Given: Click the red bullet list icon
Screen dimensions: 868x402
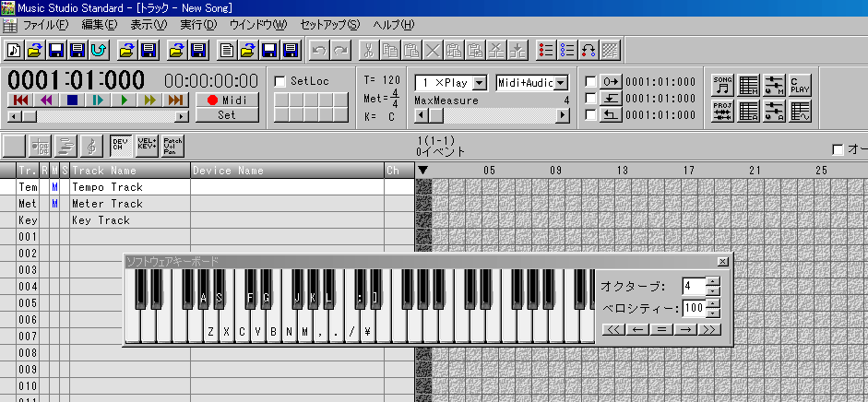Looking at the screenshot, I should 546,51.
